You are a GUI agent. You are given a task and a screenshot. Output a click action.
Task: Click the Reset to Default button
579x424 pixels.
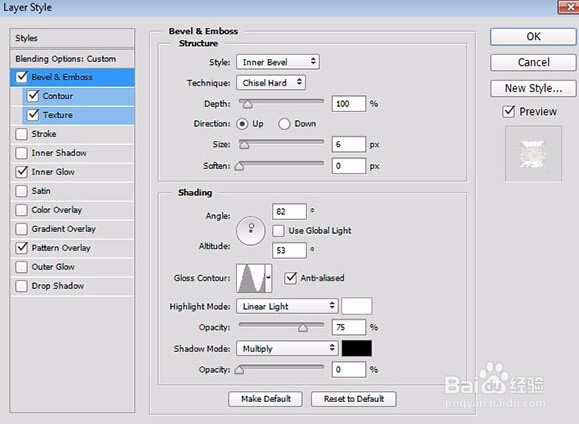(x=354, y=399)
